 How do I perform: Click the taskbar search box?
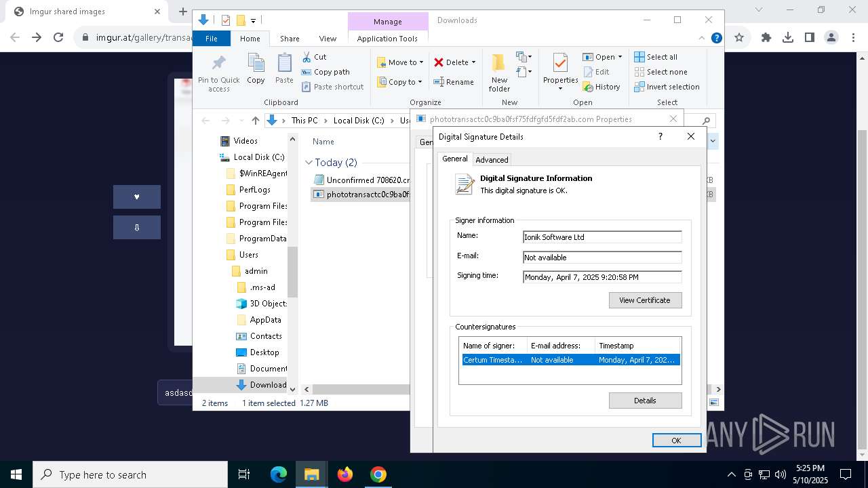pos(130,474)
